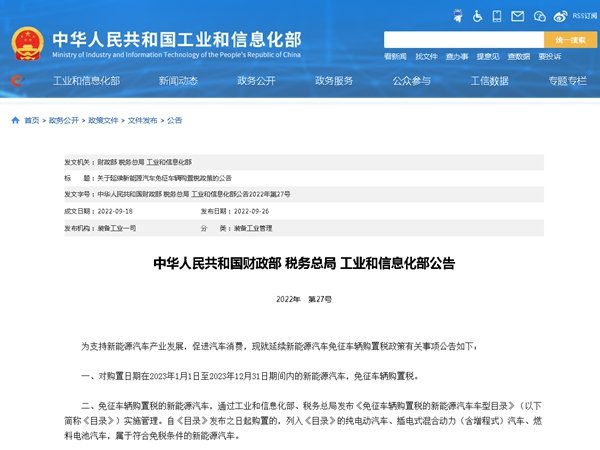Screen dimensions: 600x450
Task: Click the 文件发布 breadcrumb link
Action: click(142, 121)
